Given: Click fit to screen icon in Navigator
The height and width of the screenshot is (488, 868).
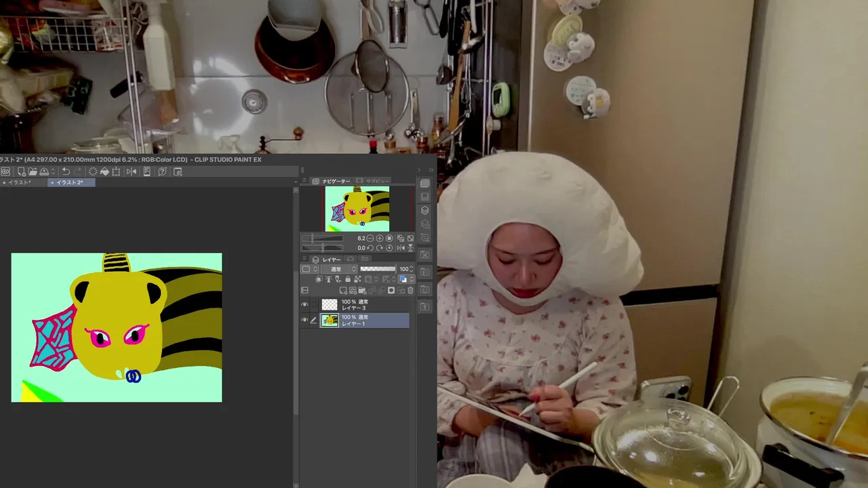Looking at the screenshot, I should pyautogui.click(x=410, y=238).
